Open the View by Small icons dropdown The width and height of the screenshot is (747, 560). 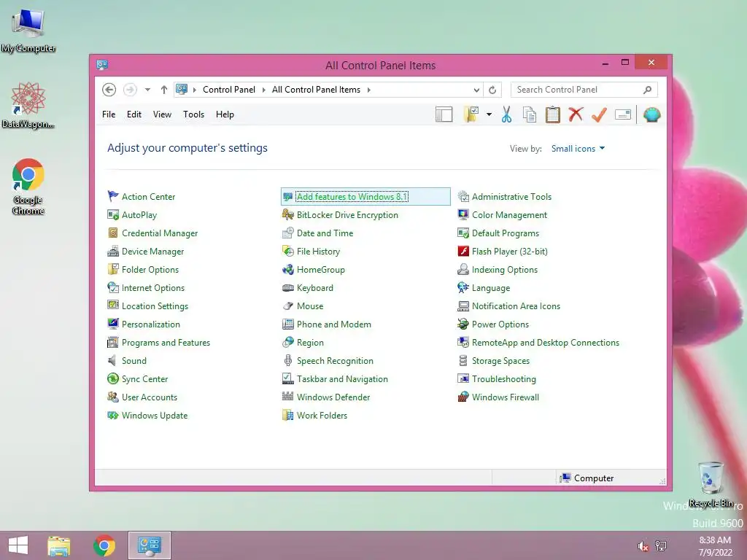click(578, 149)
